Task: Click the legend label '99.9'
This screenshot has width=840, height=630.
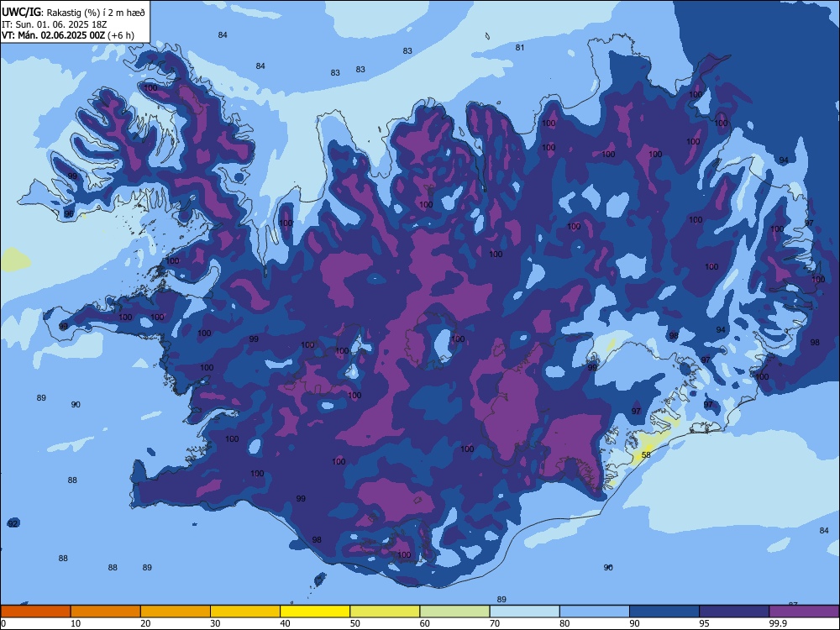Action: pyautogui.click(x=778, y=623)
